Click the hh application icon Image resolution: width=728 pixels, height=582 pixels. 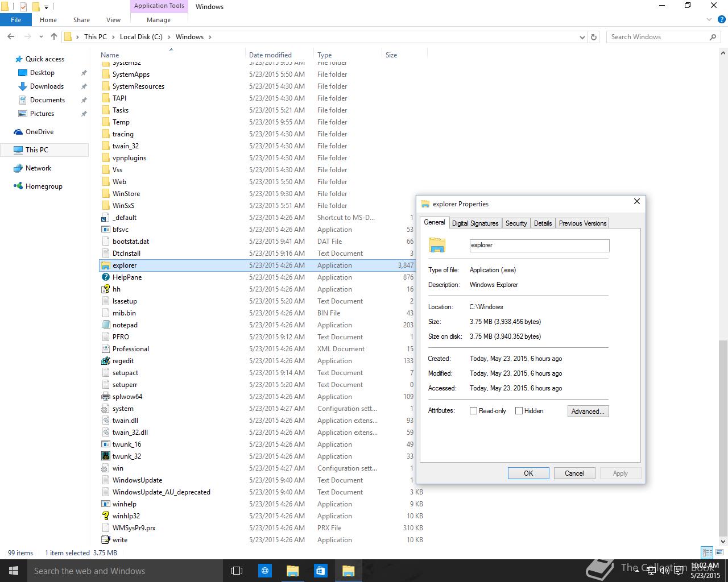pos(105,289)
